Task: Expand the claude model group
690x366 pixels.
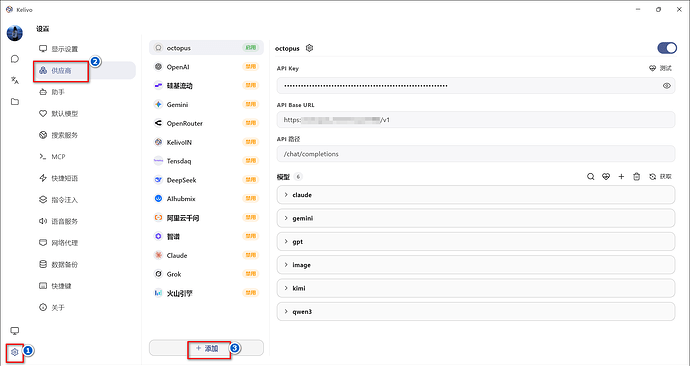Action: click(x=476, y=195)
